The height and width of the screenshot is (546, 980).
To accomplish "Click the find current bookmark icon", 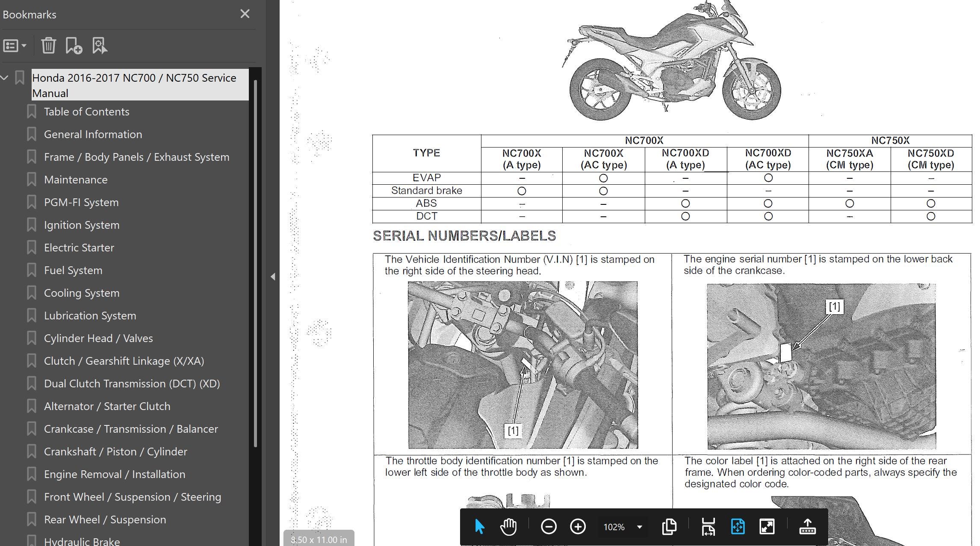I will pyautogui.click(x=100, y=45).
